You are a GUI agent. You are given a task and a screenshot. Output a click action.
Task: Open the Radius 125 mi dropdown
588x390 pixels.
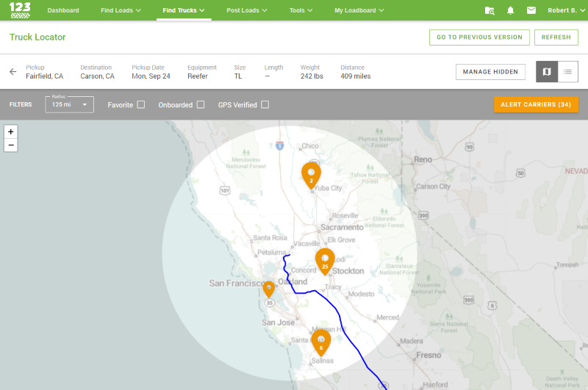coord(69,104)
